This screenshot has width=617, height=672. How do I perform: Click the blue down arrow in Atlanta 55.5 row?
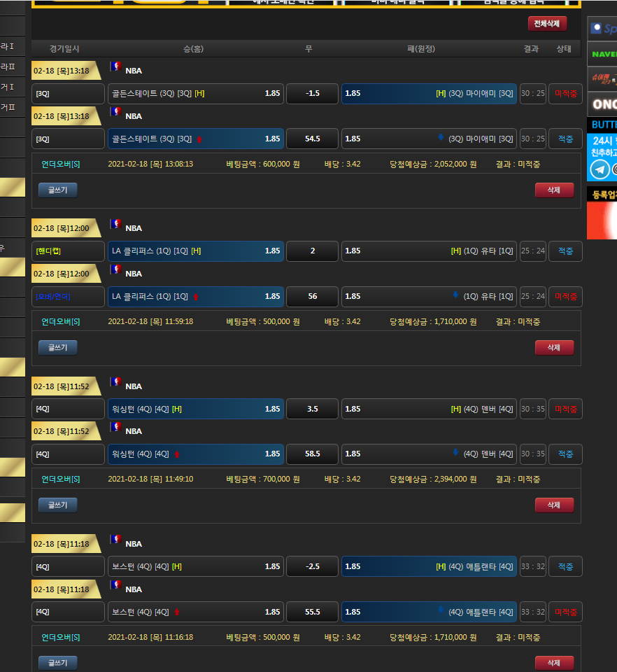440,611
